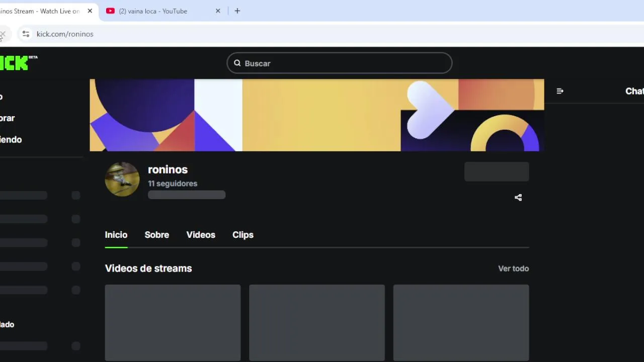The image size is (644, 362).
Task: Open a new browser tab
Action: [x=237, y=11]
